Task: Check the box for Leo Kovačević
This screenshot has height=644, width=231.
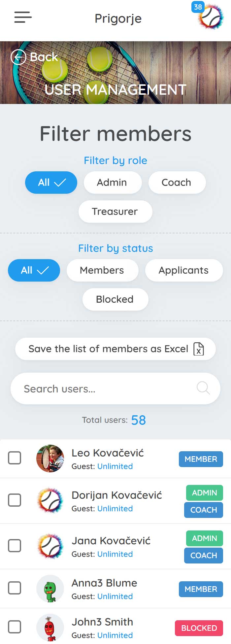Action: [x=15, y=458]
